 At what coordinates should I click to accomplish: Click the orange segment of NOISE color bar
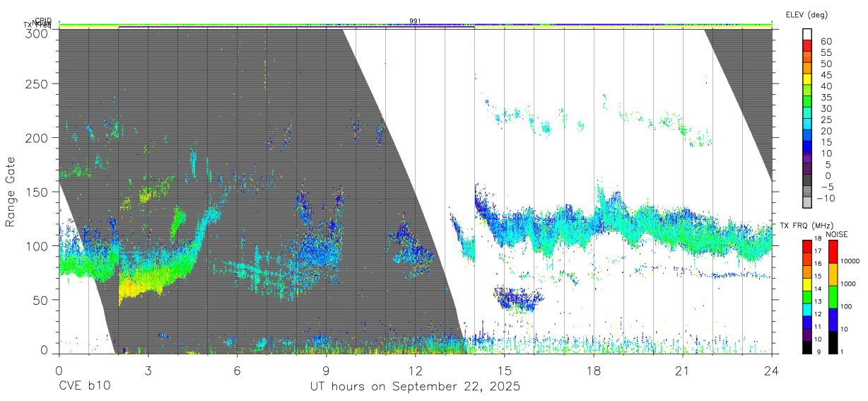coord(833,274)
